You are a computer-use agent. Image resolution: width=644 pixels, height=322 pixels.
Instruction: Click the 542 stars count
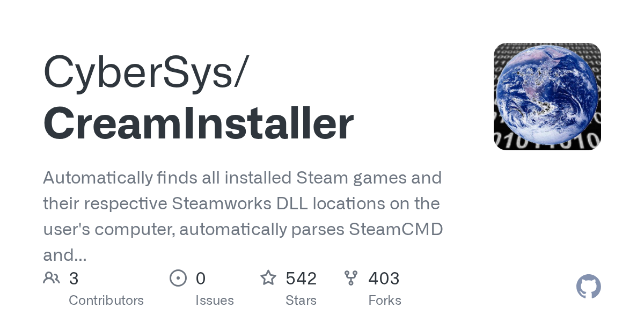pyautogui.click(x=301, y=279)
